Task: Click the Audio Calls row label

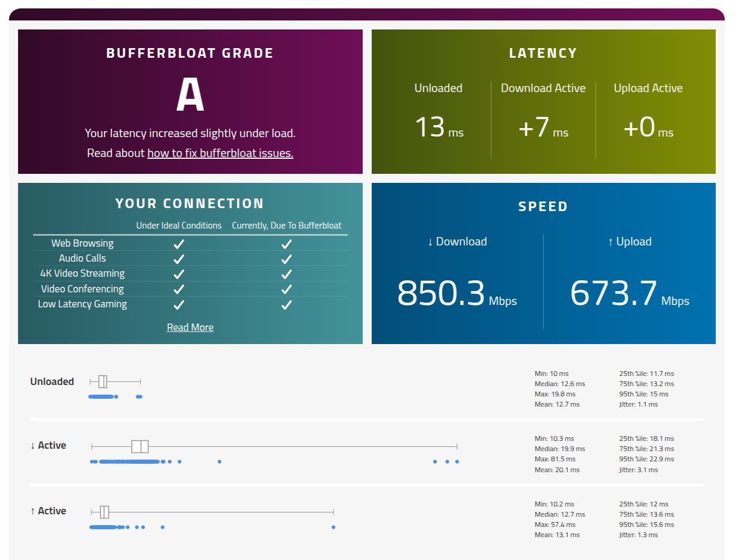Action: click(82, 258)
